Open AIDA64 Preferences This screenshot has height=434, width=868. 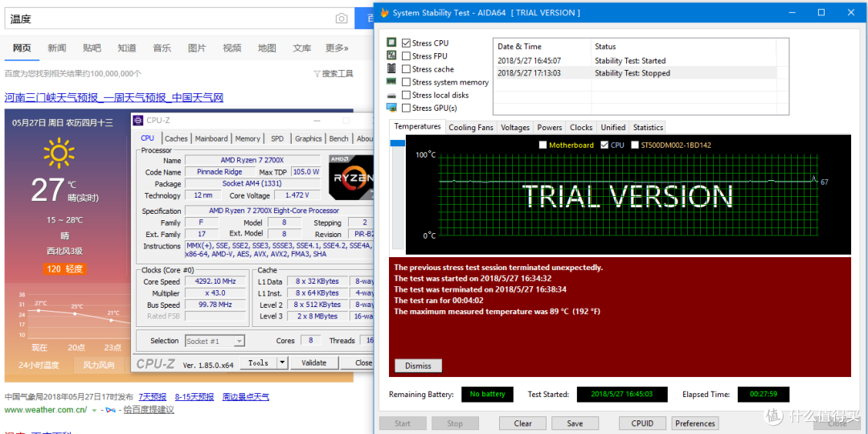695,424
